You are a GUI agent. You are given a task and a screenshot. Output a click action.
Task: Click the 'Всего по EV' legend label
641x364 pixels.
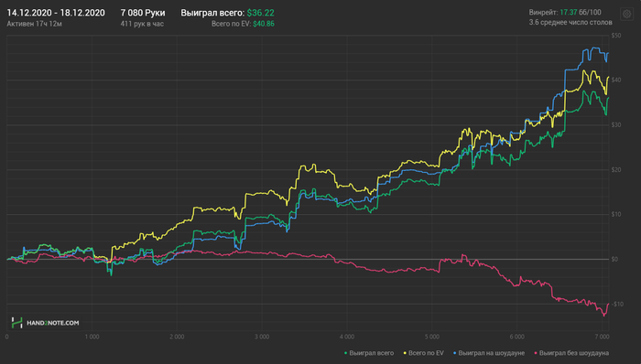tap(426, 353)
